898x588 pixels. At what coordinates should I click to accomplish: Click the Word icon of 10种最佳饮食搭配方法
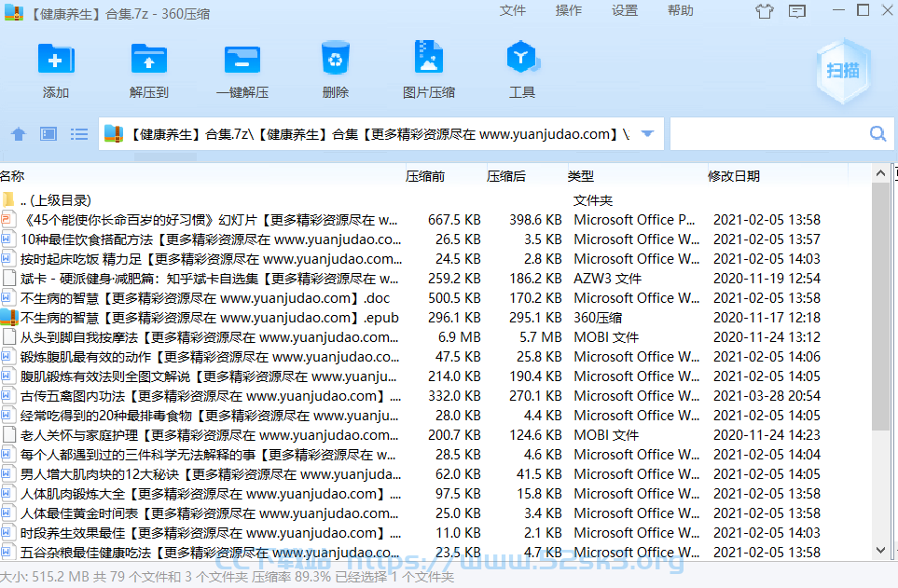(x=7, y=239)
